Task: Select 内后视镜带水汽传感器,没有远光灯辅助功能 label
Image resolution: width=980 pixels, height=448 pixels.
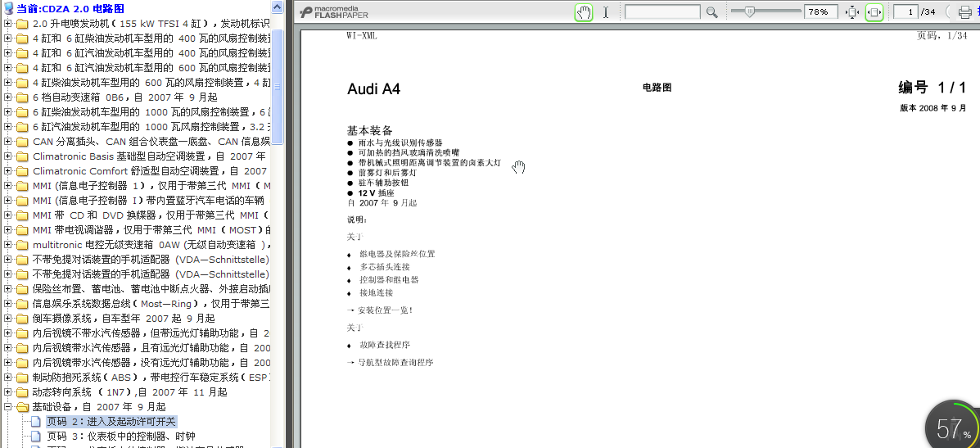Action: tap(151, 363)
